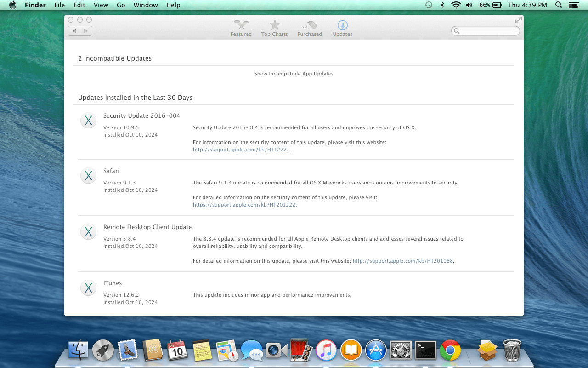
Task: Open Photo Booth from the Dock
Action: [x=301, y=351]
